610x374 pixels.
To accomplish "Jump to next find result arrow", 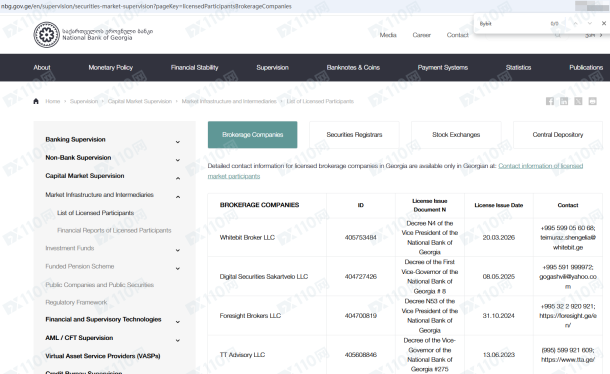I will pyautogui.click(x=590, y=23).
